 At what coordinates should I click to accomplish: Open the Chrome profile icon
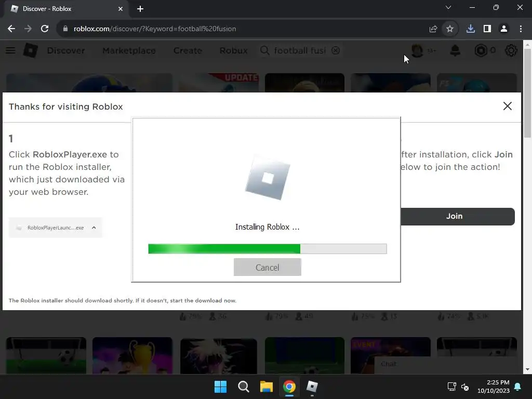[x=504, y=29]
